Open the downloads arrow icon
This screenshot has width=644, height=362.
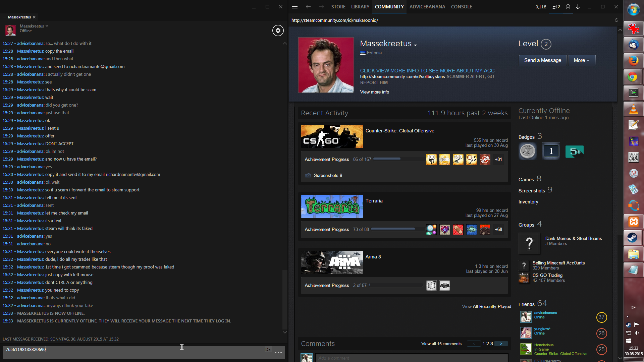pyautogui.click(x=578, y=7)
